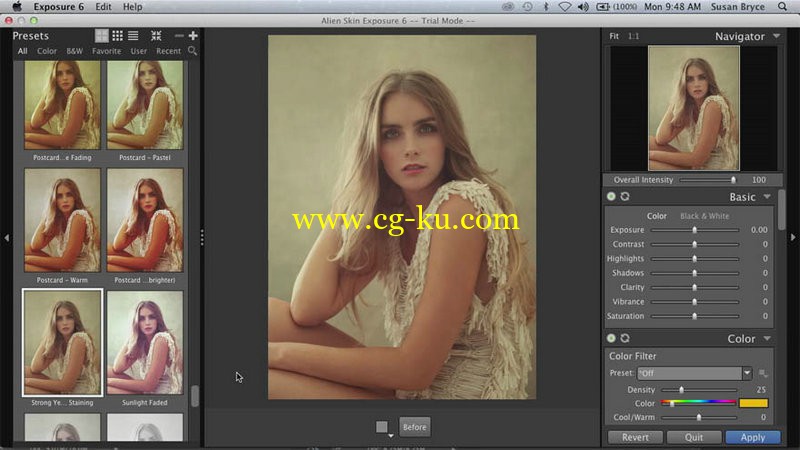Select Color mode in Basic panel
The image size is (800, 450).
657,216
